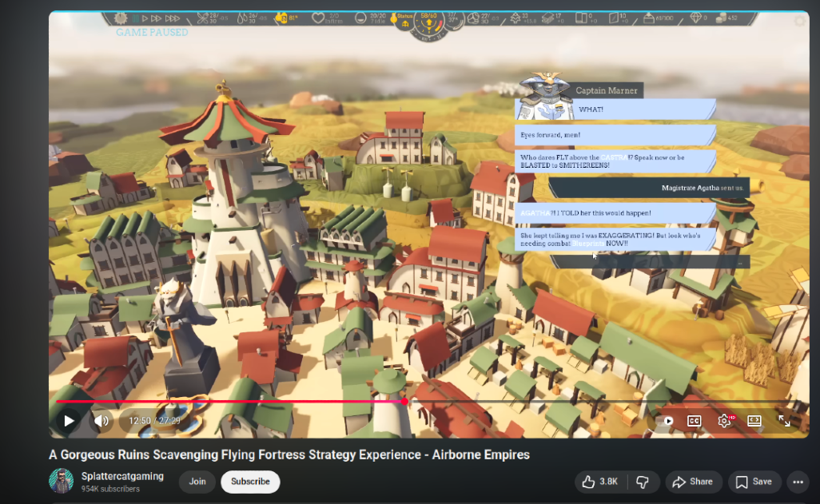
Task: Open the more actions ellipsis menu
Action: (797, 482)
